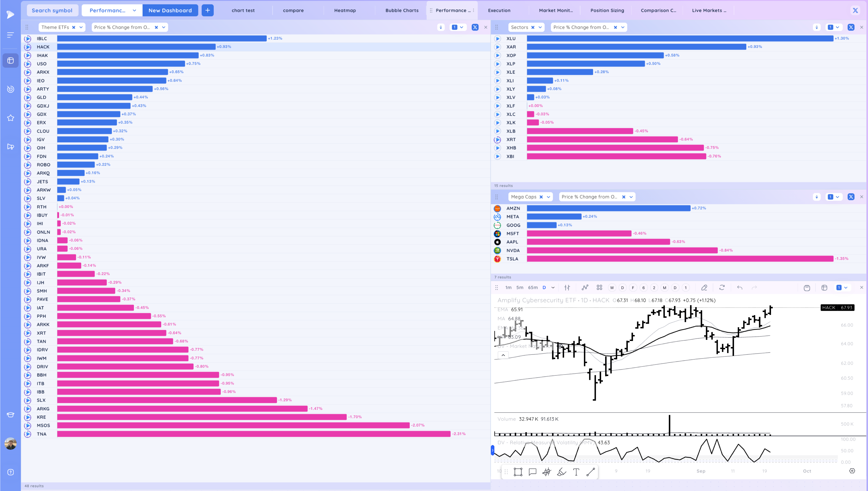This screenshot has width=868, height=491.
Task: Open the favorites star in sidebar
Action: point(10,118)
